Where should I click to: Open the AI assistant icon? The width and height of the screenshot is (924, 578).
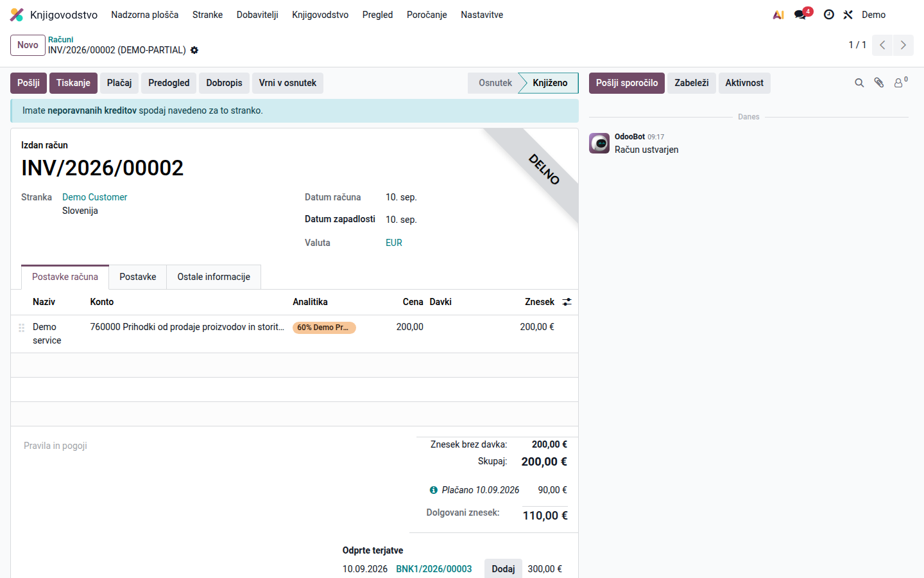click(778, 15)
